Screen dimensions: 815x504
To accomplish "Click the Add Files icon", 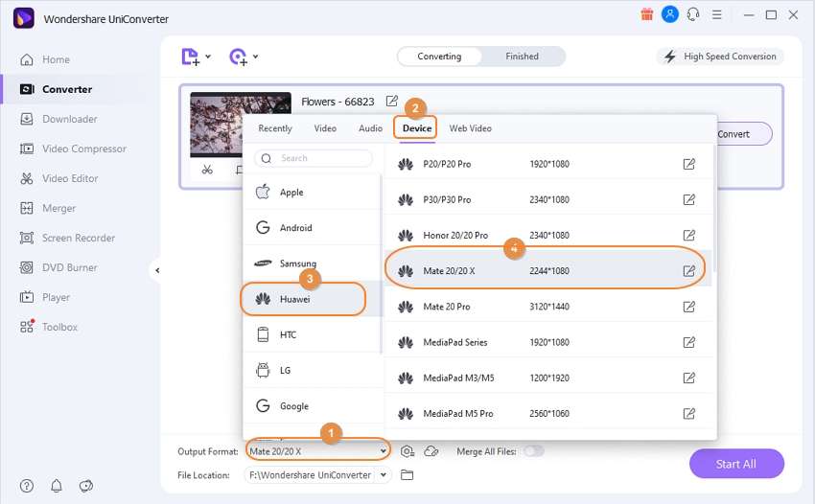I will click(x=190, y=57).
